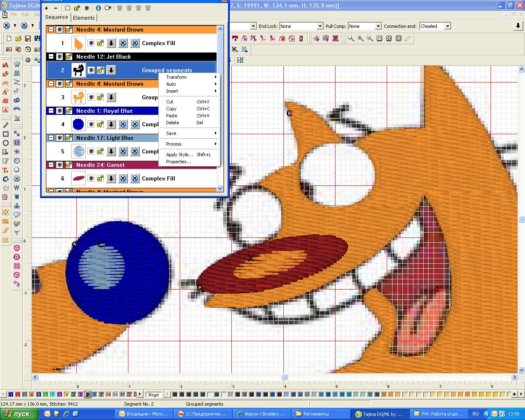The width and height of the screenshot is (525, 420).
Task: Switch to the Elements tab
Action: pyautogui.click(x=84, y=18)
